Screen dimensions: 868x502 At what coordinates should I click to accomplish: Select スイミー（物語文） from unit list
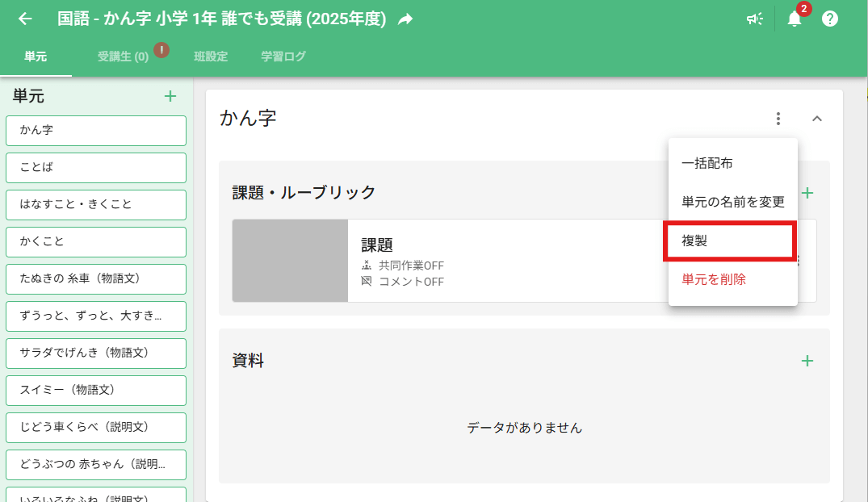coord(96,391)
